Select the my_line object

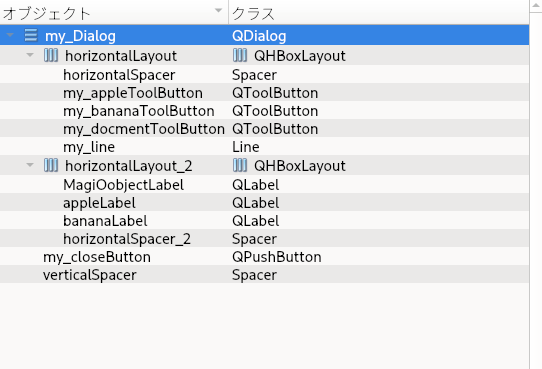(89, 147)
